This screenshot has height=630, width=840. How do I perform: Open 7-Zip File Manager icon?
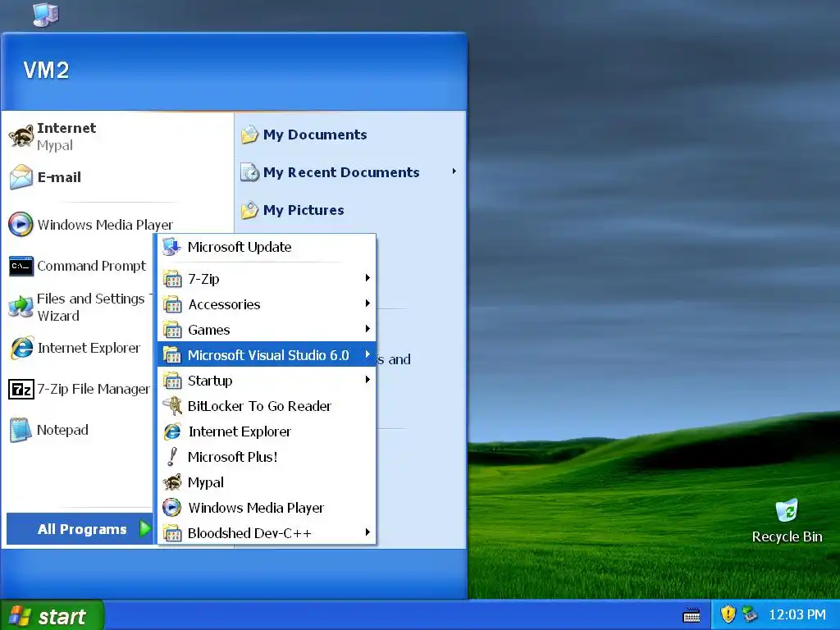(21, 390)
